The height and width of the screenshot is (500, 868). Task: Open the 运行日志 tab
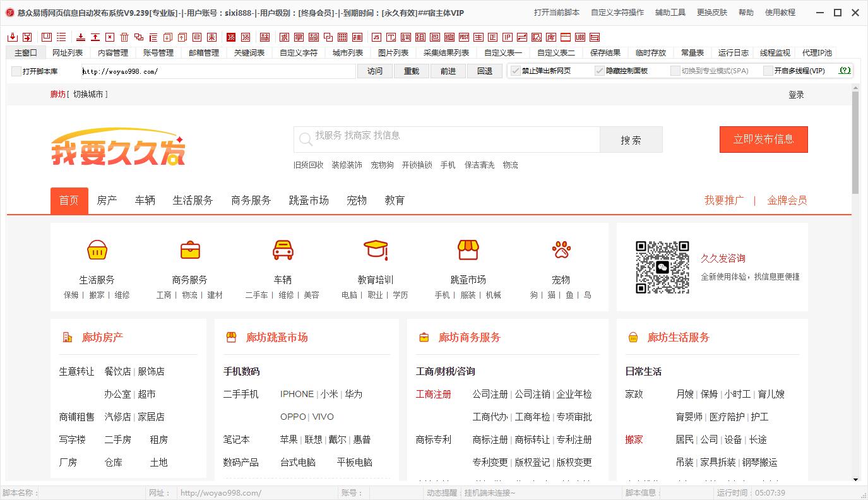(x=734, y=53)
